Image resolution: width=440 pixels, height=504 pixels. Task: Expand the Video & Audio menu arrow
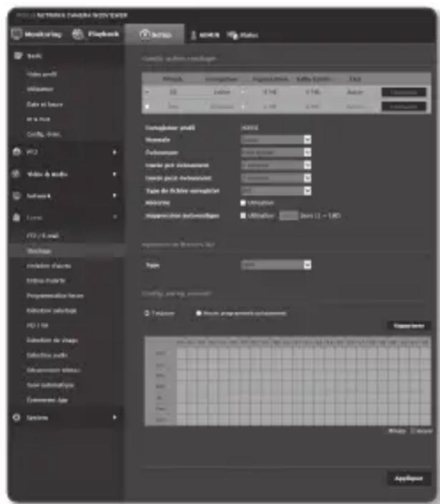pos(114,174)
